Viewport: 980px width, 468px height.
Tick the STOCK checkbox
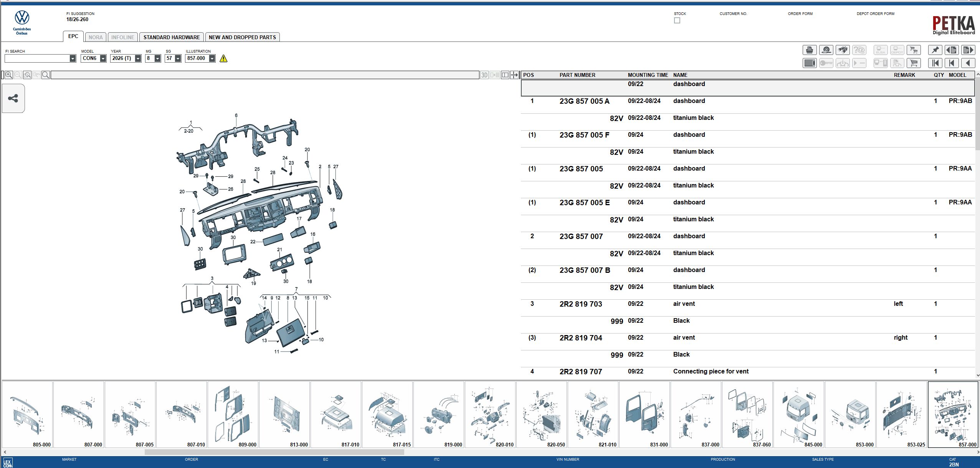(x=677, y=20)
